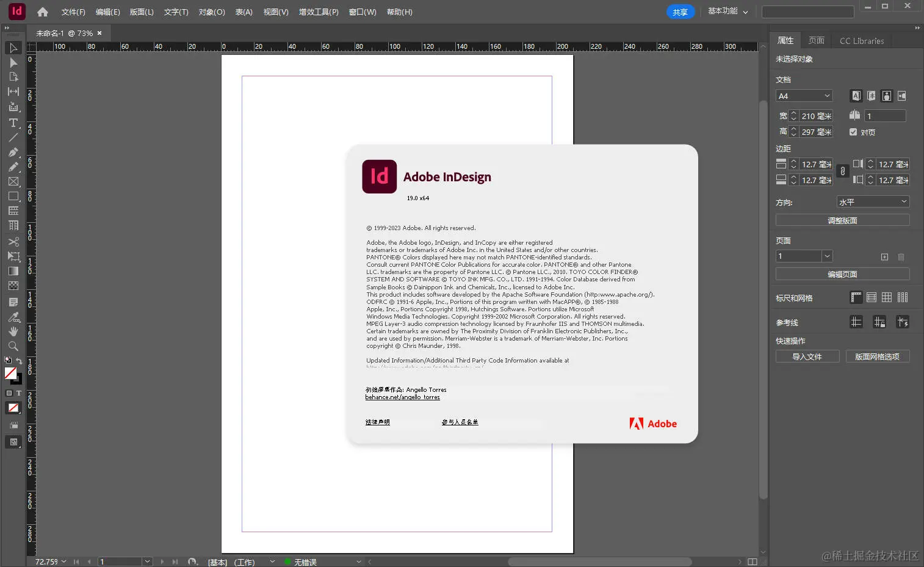Click the Home icon
924x567 pixels.
[43, 12]
